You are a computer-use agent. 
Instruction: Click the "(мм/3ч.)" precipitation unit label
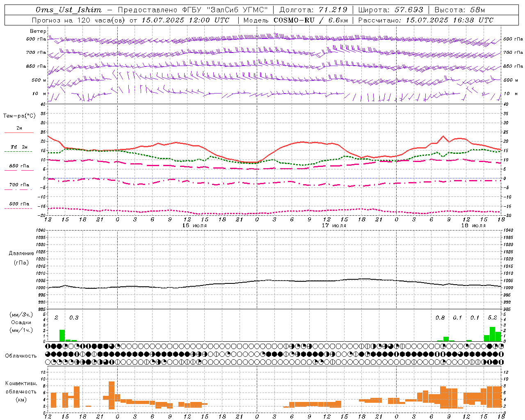pos(21,315)
